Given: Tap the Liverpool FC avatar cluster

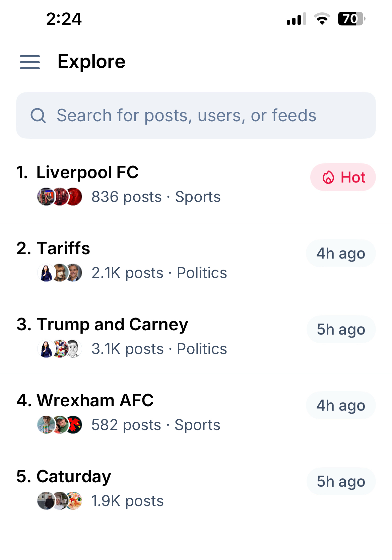Looking at the screenshot, I should click(60, 197).
